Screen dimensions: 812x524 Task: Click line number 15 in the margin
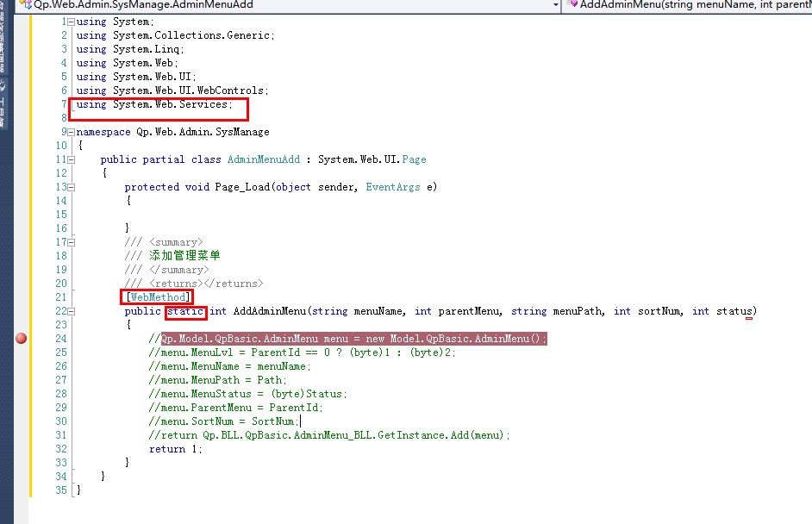click(61, 215)
